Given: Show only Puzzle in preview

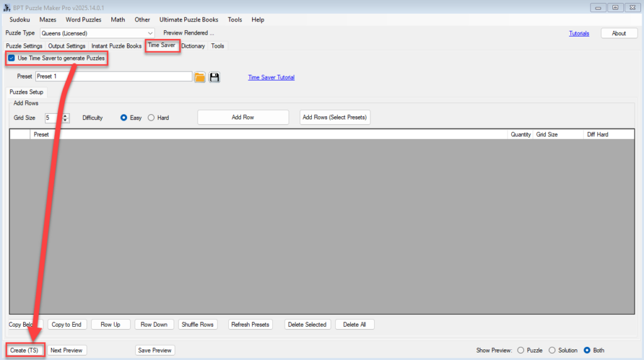Looking at the screenshot, I should point(521,350).
